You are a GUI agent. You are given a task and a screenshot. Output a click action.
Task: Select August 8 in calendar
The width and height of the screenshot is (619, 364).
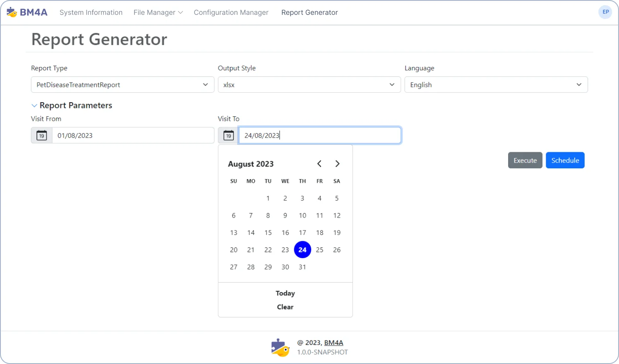(x=268, y=216)
